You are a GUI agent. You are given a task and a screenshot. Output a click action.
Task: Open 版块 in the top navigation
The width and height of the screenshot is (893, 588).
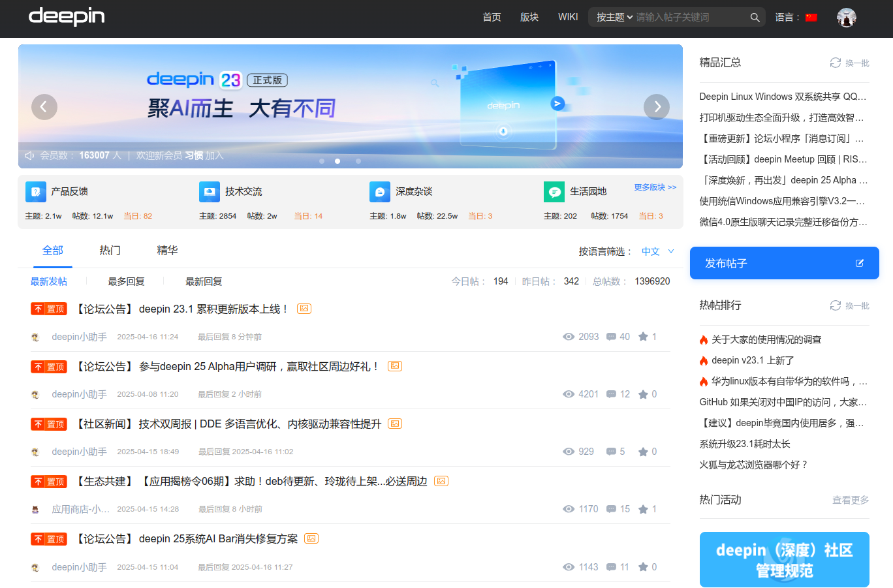pos(529,18)
